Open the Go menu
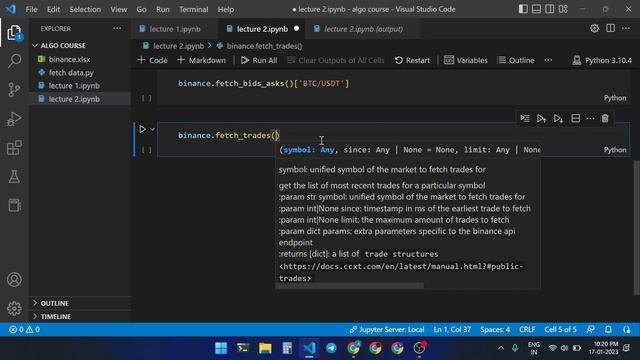The width and height of the screenshot is (640, 360). click(x=141, y=9)
